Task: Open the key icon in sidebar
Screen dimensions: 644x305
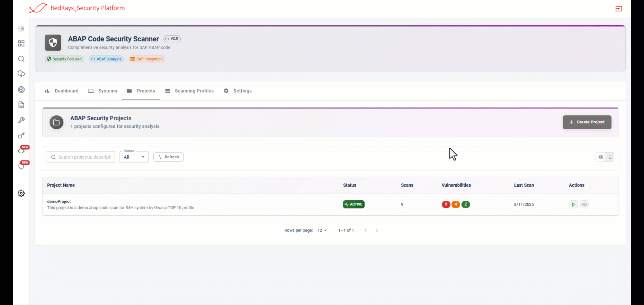Action: [21, 136]
